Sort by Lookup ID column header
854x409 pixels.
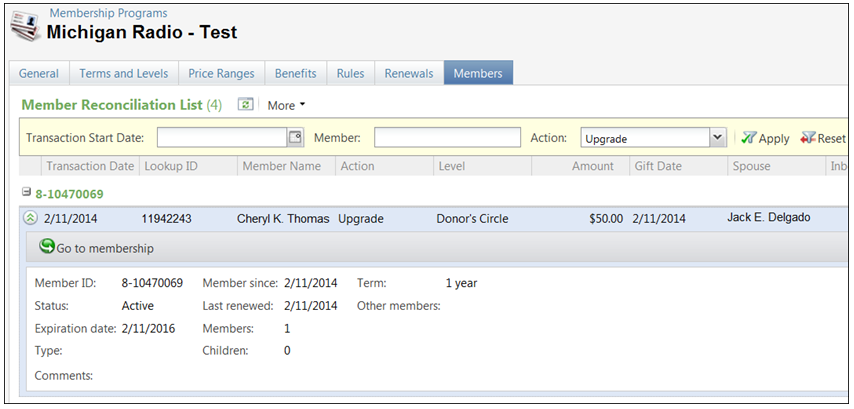[x=188, y=166]
